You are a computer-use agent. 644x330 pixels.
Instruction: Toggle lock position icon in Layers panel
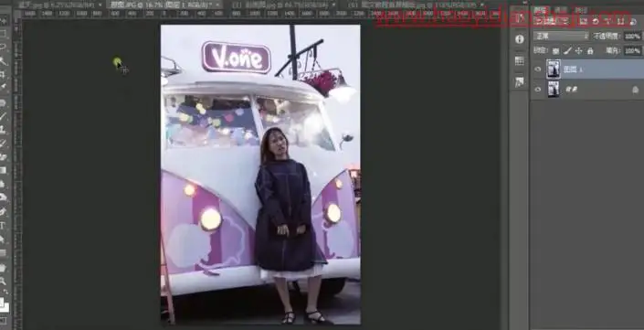point(579,51)
